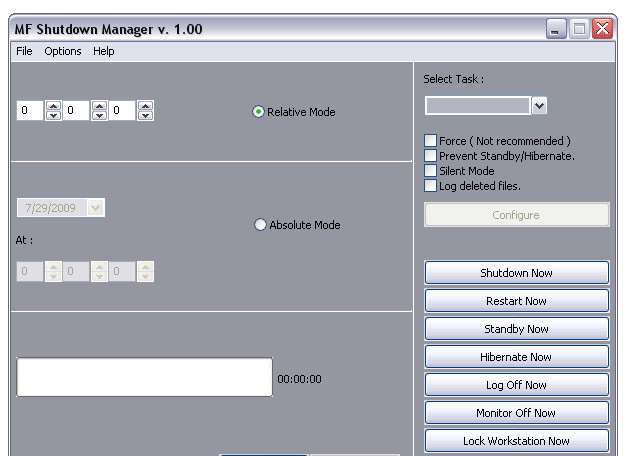637x456 pixels.
Task: Click the second relative mode time field
Action: click(x=76, y=111)
